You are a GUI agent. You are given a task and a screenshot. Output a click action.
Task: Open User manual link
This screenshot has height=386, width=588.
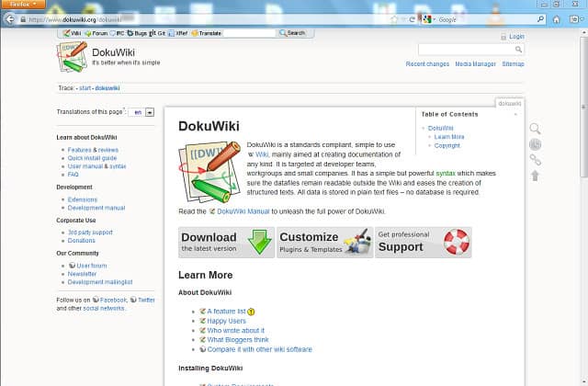[x=85, y=166]
